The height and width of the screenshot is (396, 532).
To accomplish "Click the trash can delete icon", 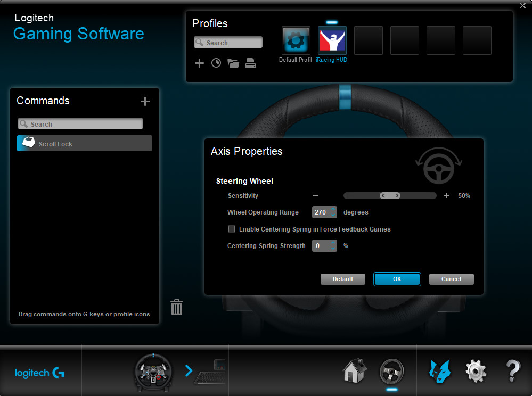I will point(177,307).
